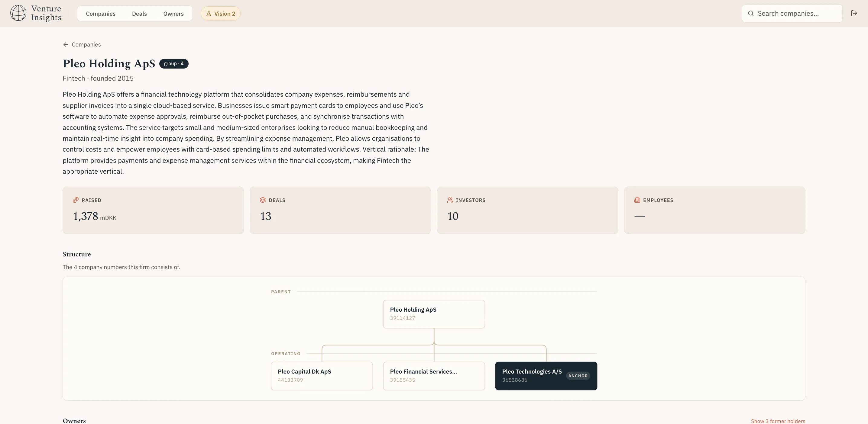
Task: Click the search magnifier icon
Action: pyautogui.click(x=751, y=14)
